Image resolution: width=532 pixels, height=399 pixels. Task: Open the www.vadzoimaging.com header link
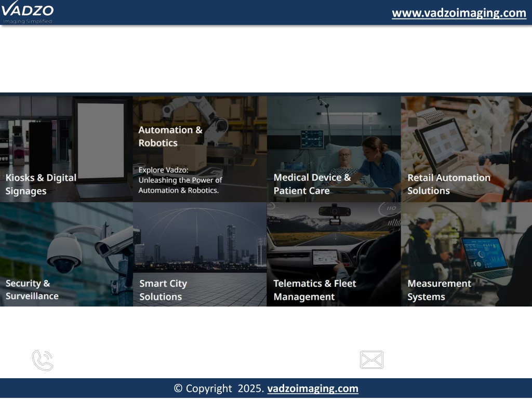point(459,13)
